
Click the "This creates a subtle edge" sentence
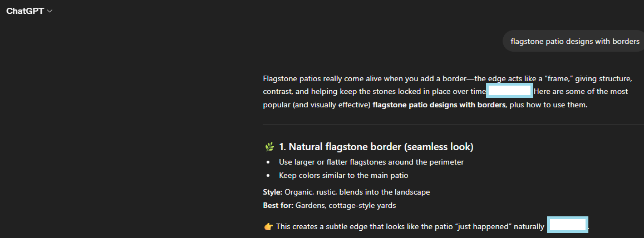[323, 226]
